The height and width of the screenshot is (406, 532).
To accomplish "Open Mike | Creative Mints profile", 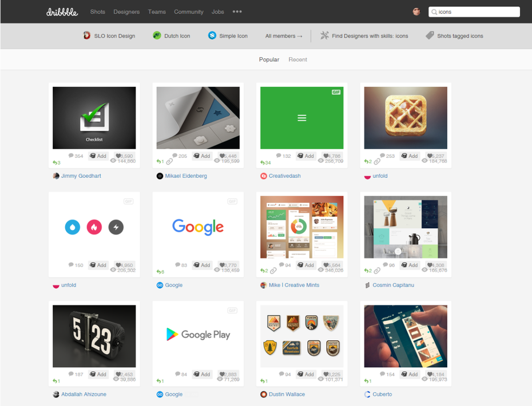I will 294,285.
